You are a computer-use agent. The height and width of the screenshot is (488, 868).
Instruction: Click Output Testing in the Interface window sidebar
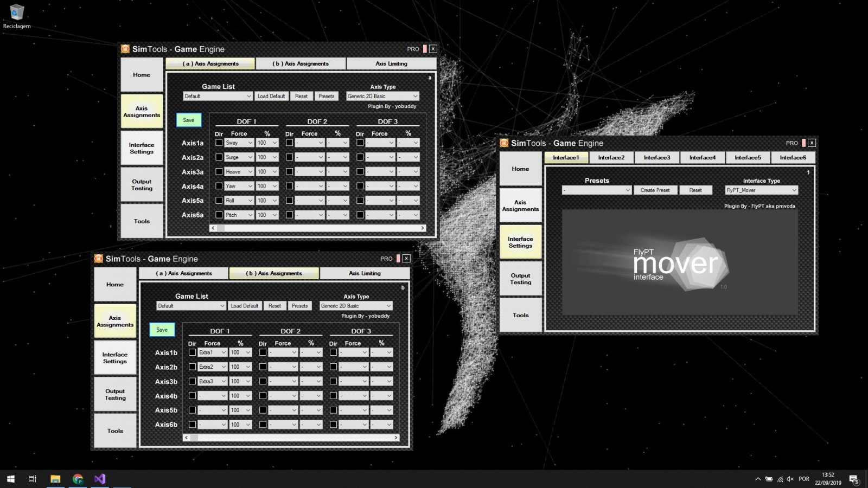[520, 279]
